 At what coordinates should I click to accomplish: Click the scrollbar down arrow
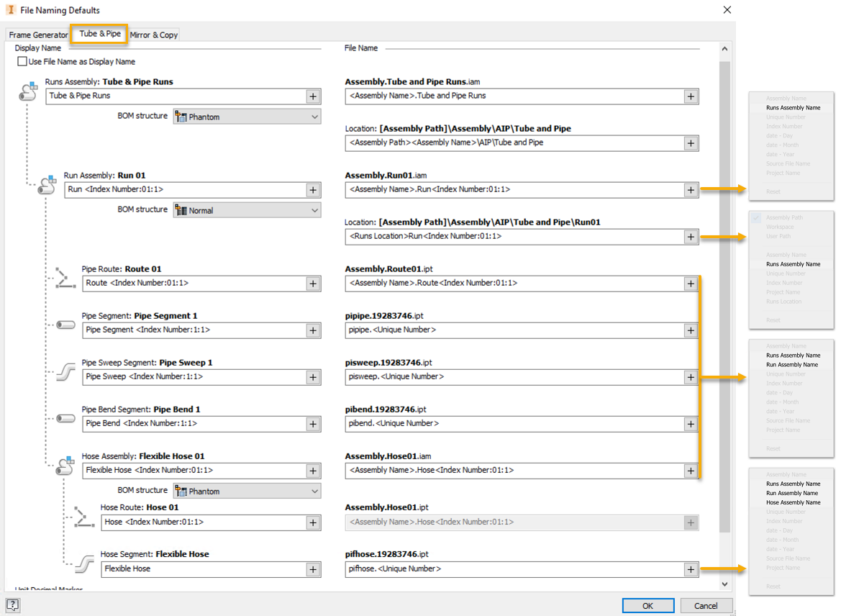coord(724,584)
